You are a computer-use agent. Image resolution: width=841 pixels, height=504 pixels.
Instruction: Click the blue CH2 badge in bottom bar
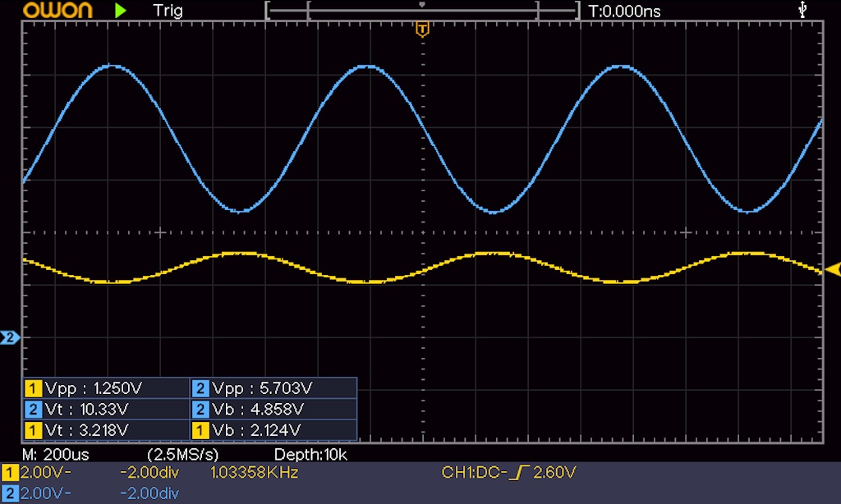[x=10, y=493]
